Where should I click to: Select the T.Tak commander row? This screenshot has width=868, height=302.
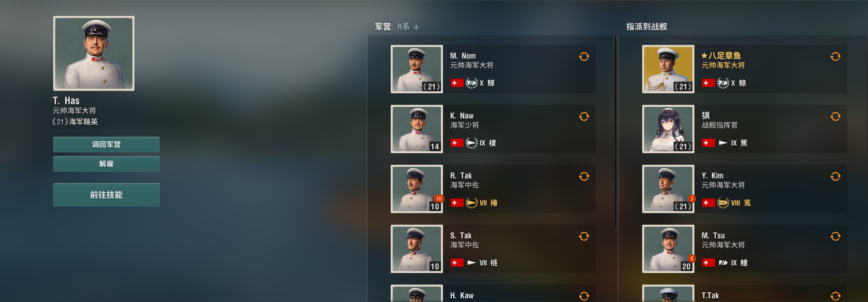coord(745,293)
